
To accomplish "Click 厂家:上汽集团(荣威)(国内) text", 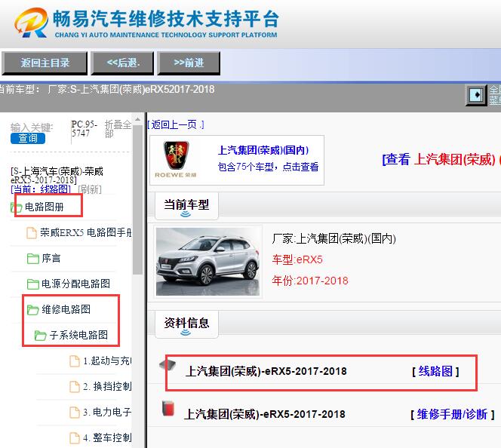I will 334,238.
